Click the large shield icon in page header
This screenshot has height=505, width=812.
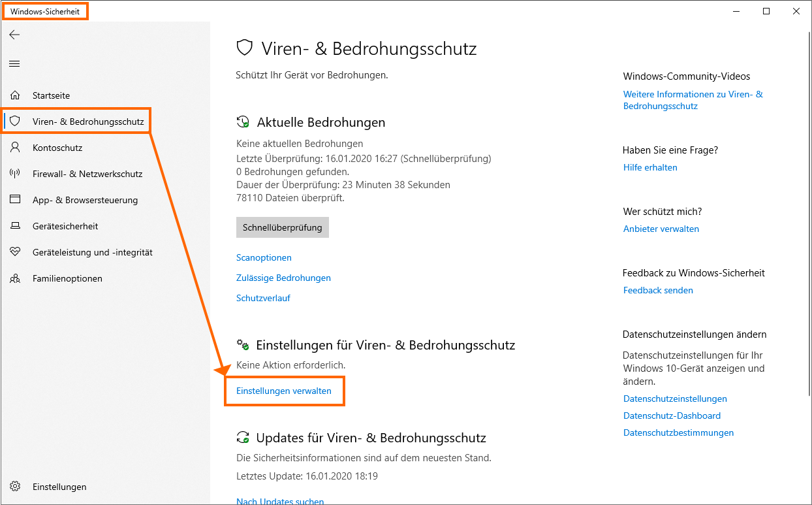click(x=244, y=48)
